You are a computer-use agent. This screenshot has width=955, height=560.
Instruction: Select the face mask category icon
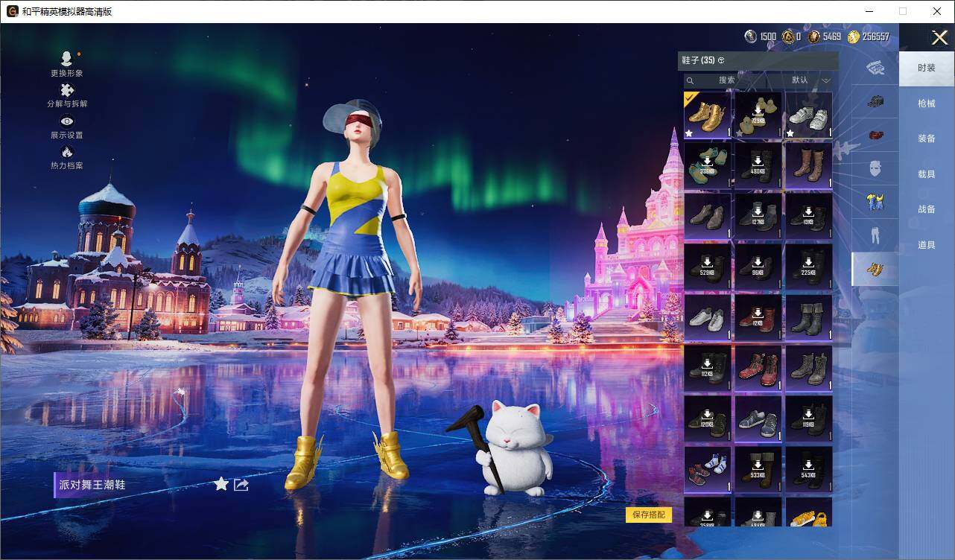(875, 168)
